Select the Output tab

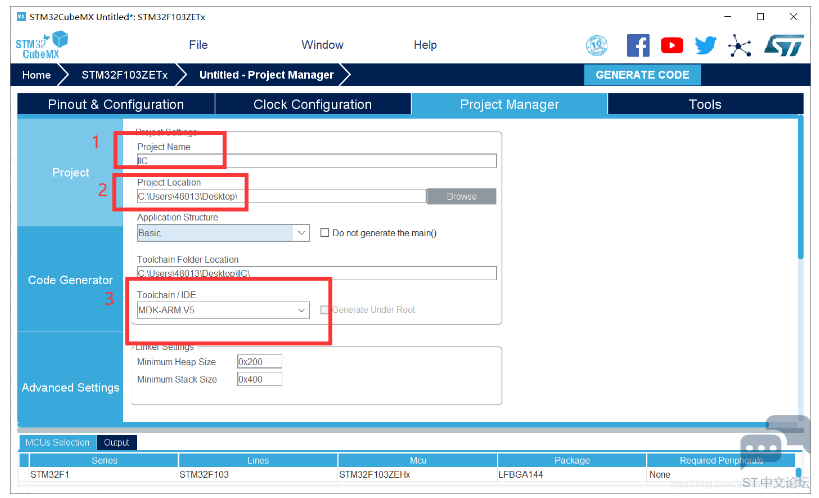pos(116,443)
